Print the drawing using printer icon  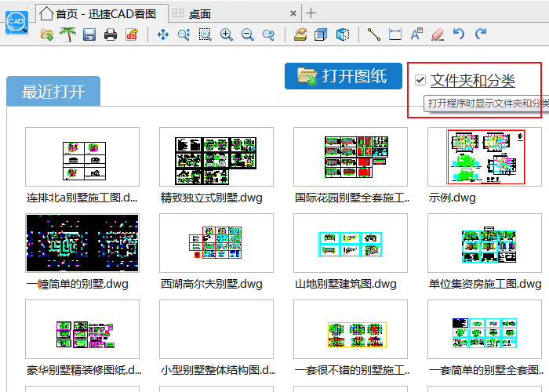coord(111,34)
